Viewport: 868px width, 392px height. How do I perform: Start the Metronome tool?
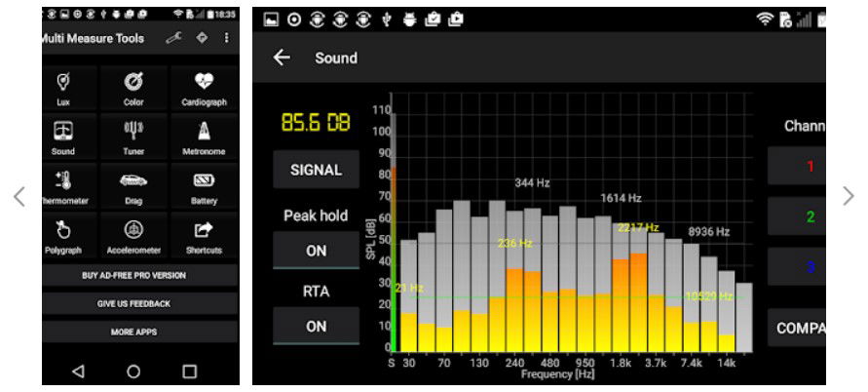coord(204,137)
